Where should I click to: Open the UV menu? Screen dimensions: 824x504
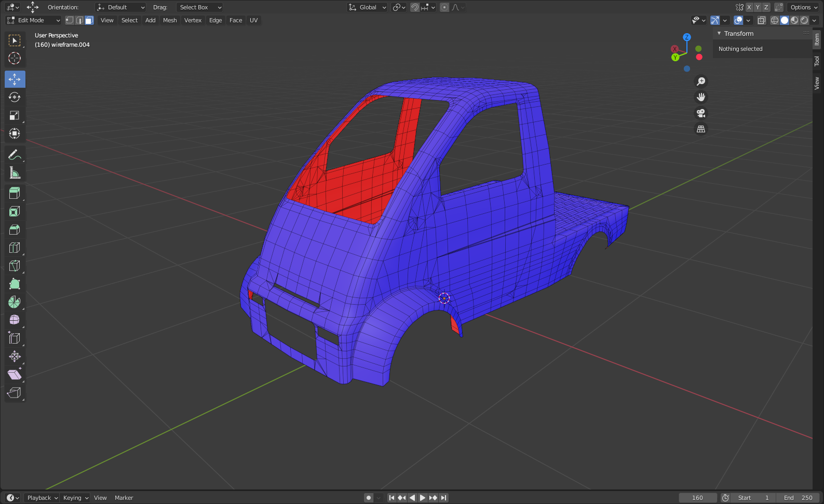[253, 20]
